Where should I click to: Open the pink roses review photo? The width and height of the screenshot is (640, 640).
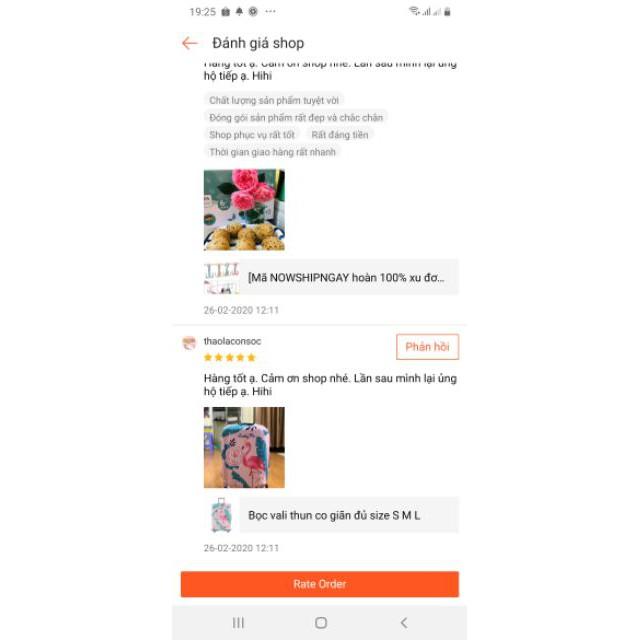tap(244, 210)
